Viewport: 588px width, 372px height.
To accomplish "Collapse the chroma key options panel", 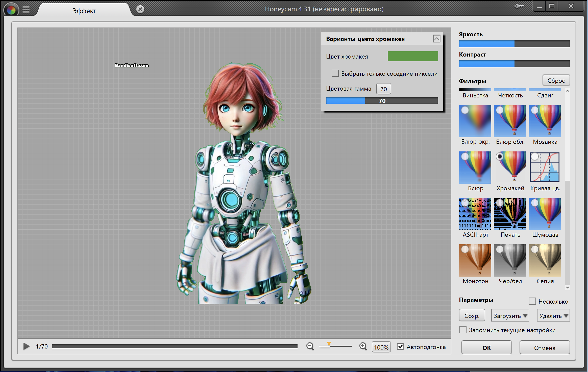I will 436,39.
